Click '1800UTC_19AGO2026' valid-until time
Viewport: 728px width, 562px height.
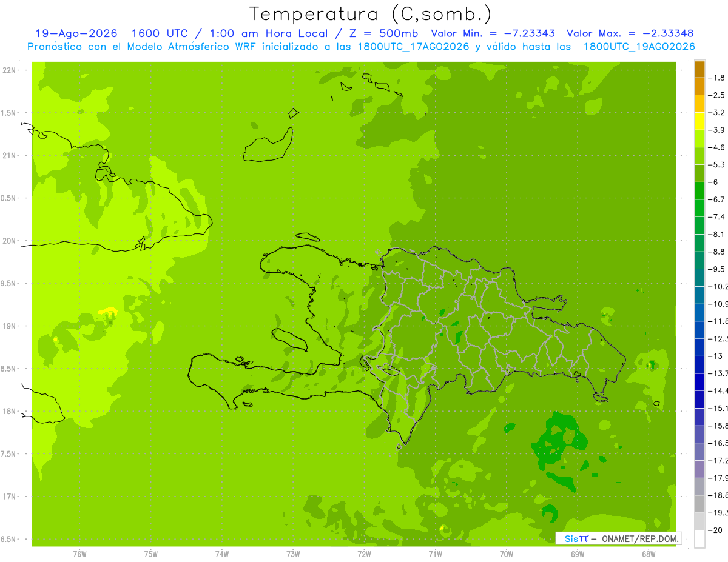point(639,47)
